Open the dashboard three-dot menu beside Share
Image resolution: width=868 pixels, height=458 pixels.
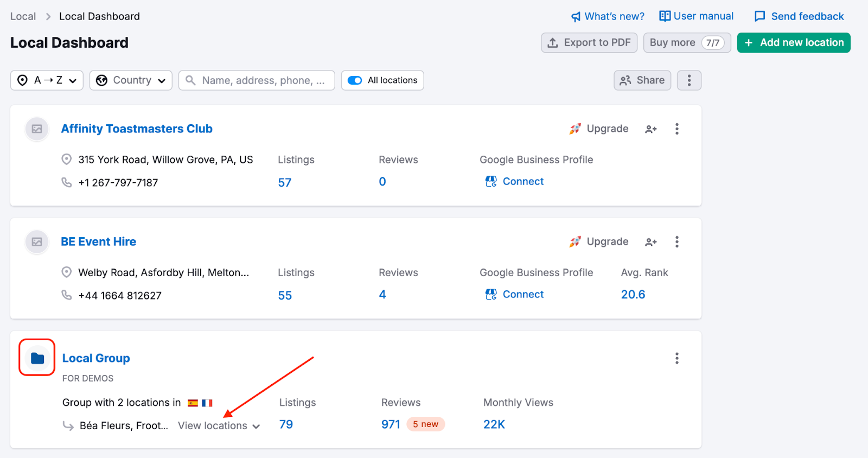(x=689, y=80)
